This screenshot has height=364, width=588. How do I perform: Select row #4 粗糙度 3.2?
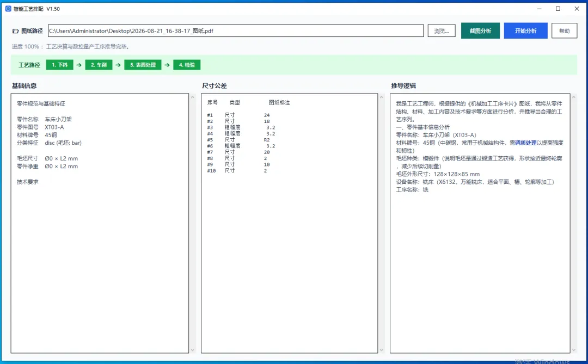pos(241,133)
